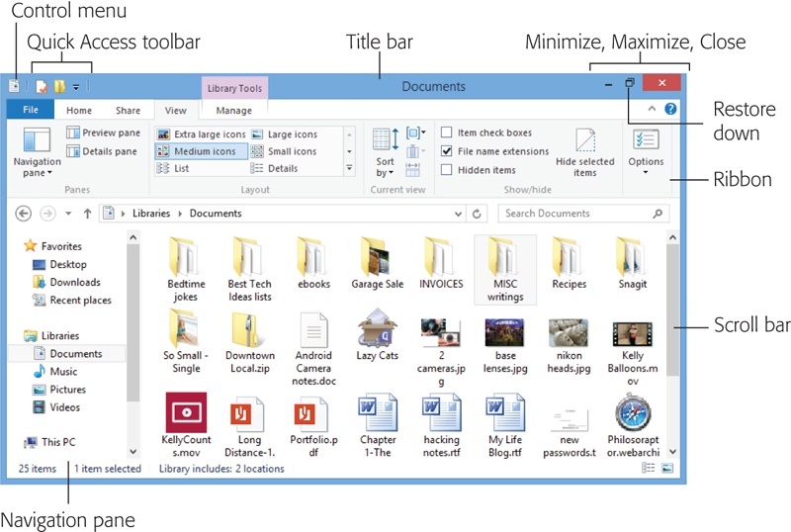
Task: Open address bar history dropdown
Action: pos(458,214)
